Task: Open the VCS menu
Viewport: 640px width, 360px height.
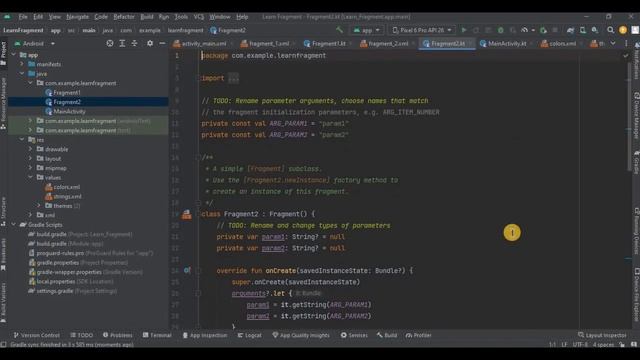Action: [199, 17]
